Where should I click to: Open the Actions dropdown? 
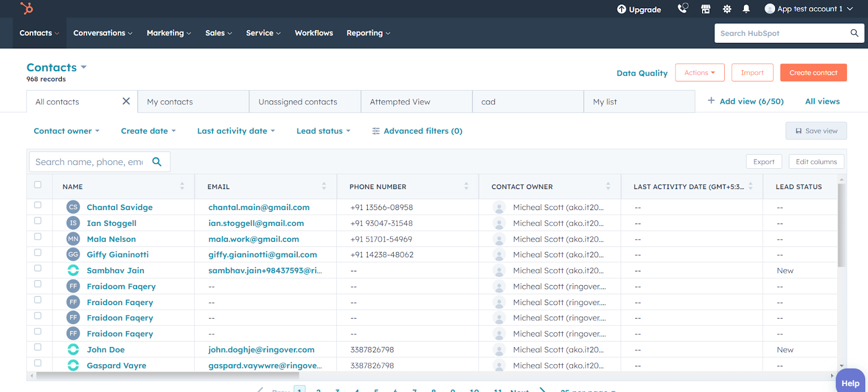[699, 73]
